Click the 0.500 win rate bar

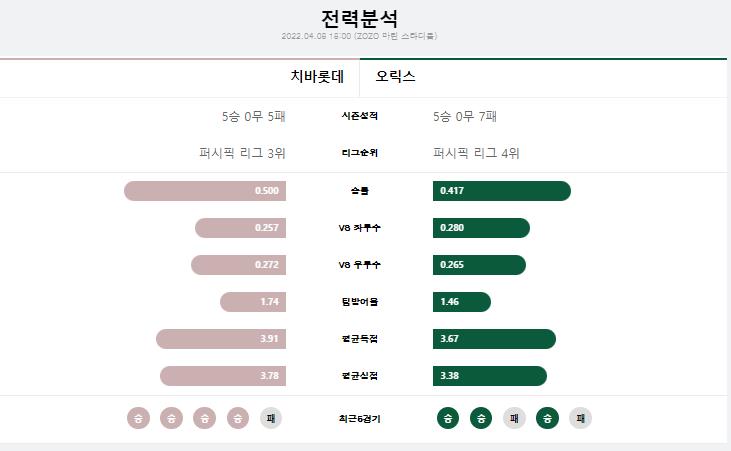coord(205,191)
